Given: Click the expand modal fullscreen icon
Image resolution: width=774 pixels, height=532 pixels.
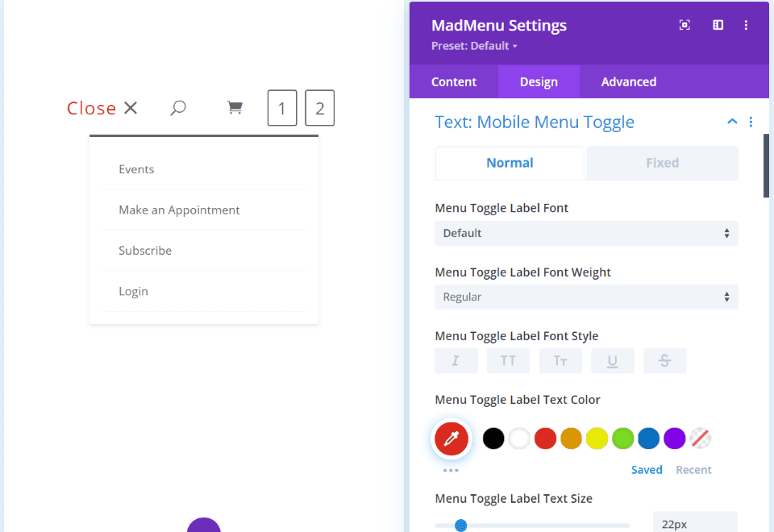Looking at the screenshot, I should tap(685, 25).
